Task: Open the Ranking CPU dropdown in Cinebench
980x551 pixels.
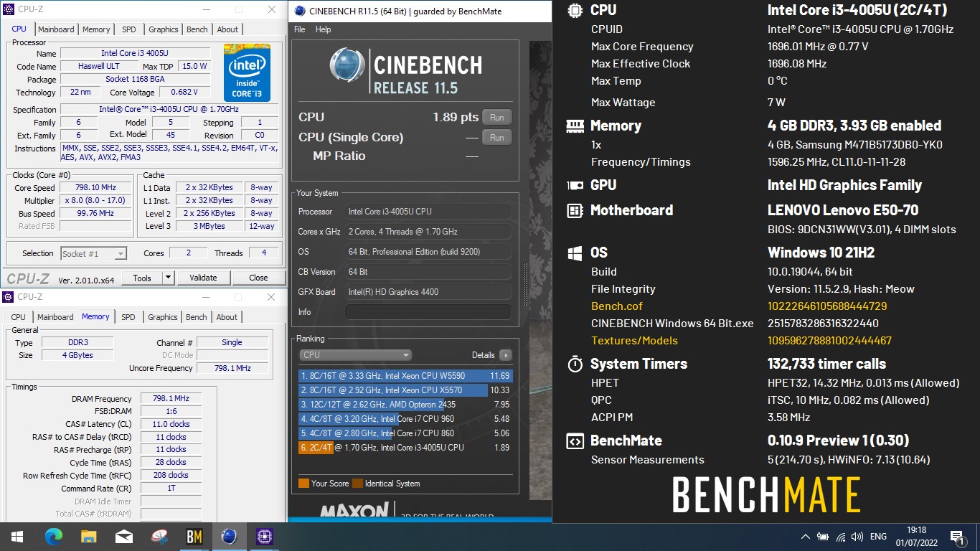Action: [x=355, y=355]
